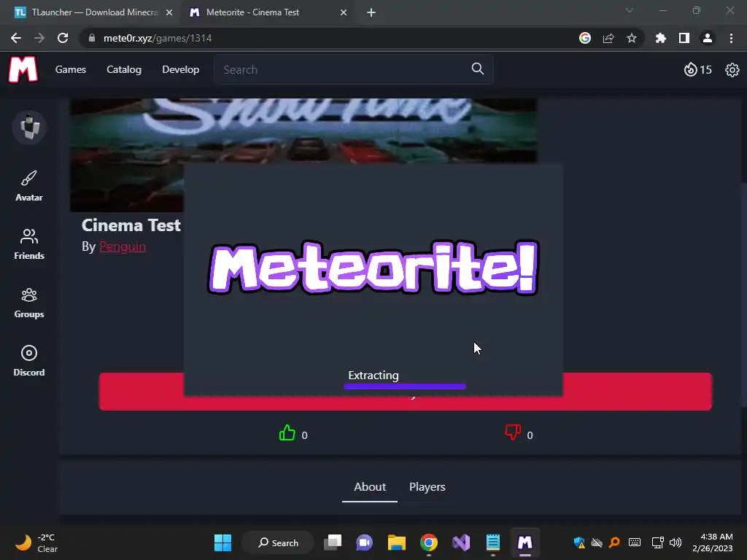
Task: Click the taskbar Search box
Action: 278,542
